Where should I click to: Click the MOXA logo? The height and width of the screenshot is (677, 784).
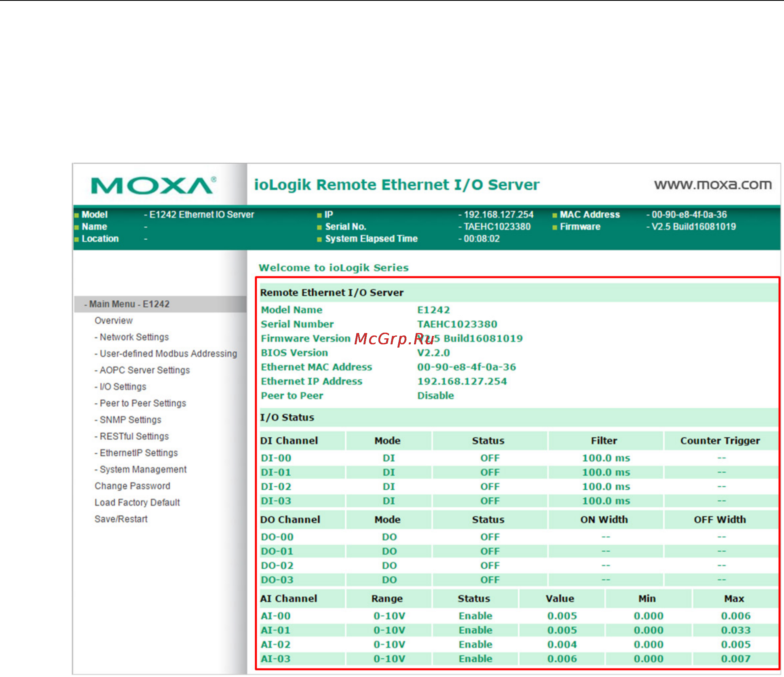[x=153, y=186]
